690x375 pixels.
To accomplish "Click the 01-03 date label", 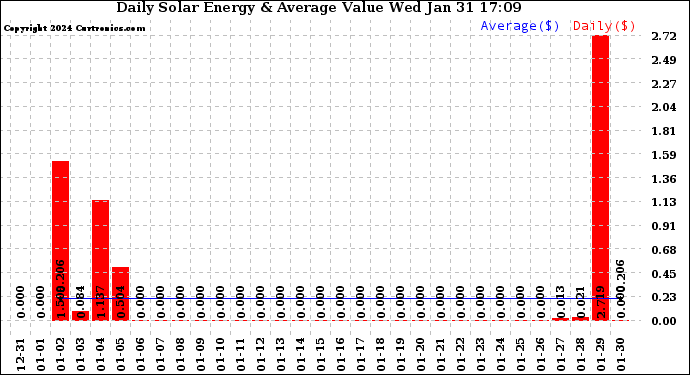I will pyautogui.click(x=81, y=354).
